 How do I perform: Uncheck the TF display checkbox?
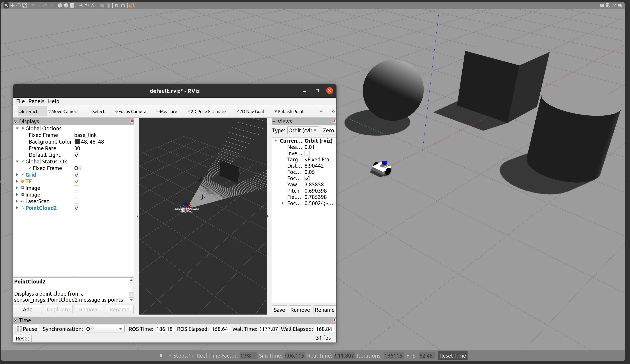coord(77,181)
